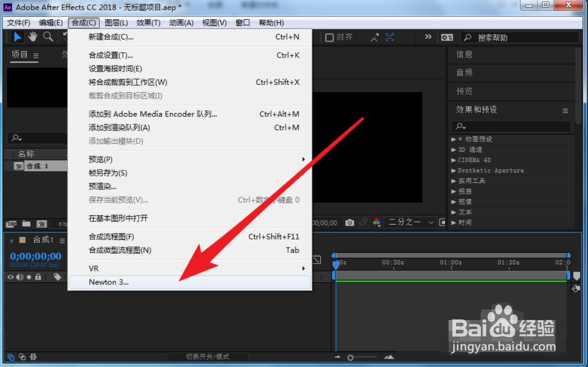Open the workspace overflow double-chevron
588x367 pixels.
(428, 37)
